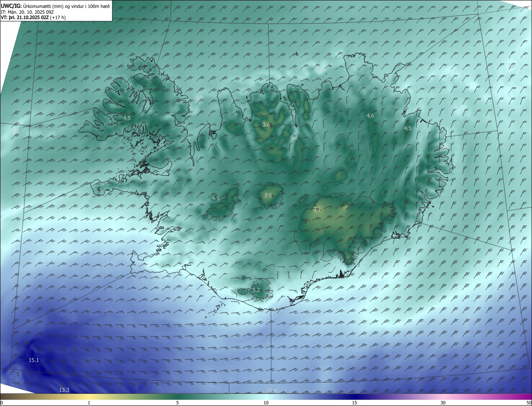Click the valid time 'VT: þri. 21.10.2025 02Z (+17 h)'
Screen dimensions: 532x406
(33, 17)
